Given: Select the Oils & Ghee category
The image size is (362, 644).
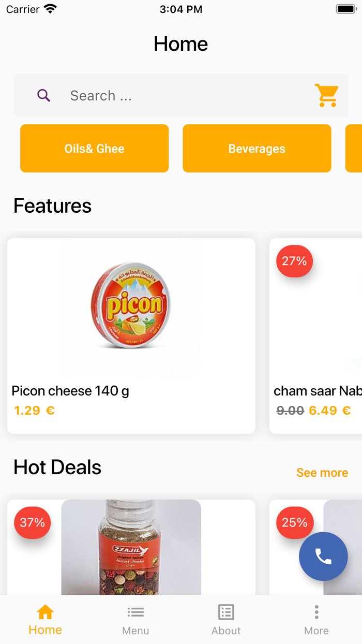Looking at the screenshot, I should [94, 149].
